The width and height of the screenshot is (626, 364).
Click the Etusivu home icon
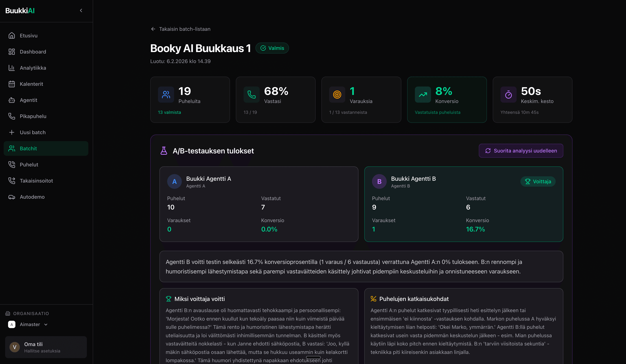pyautogui.click(x=12, y=36)
